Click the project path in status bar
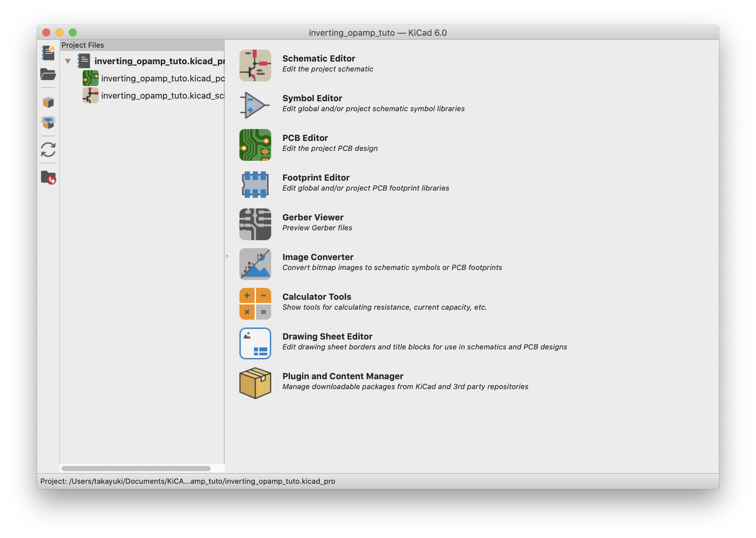The image size is (756, 538). coord(188,481)
